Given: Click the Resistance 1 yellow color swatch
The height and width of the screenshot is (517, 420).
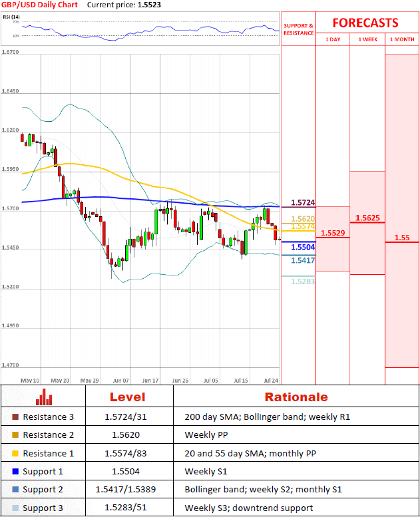Looking at the screenshot, I should click(x=15, y=453).
